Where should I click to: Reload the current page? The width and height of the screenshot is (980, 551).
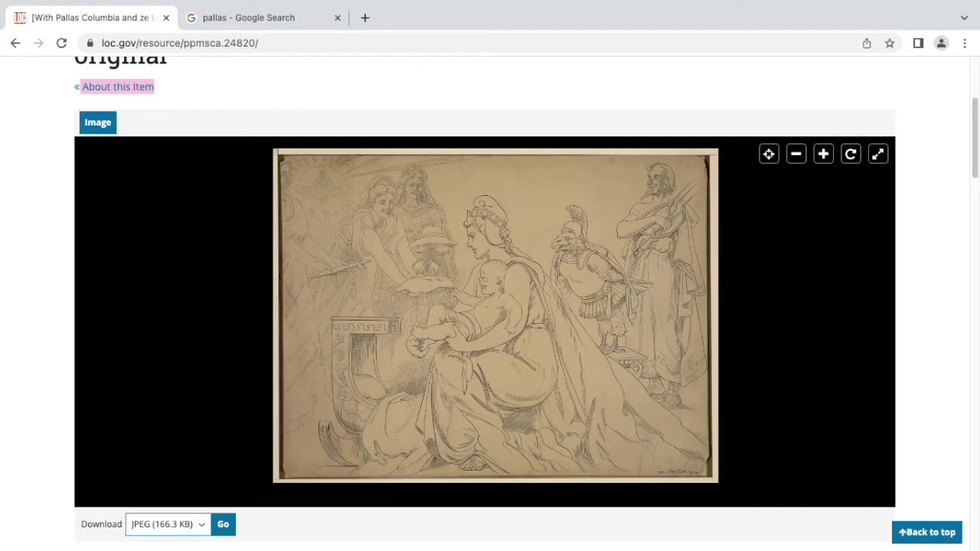tap(61, 43)
